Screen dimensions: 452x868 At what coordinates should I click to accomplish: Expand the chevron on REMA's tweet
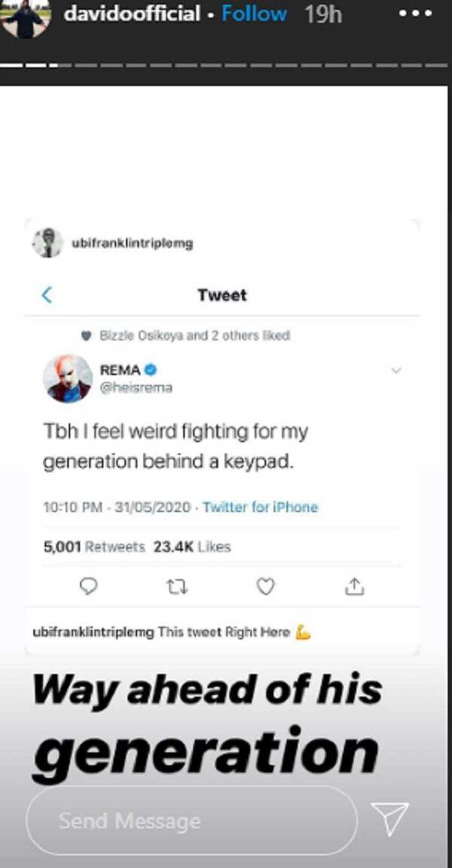pos(397,369)
